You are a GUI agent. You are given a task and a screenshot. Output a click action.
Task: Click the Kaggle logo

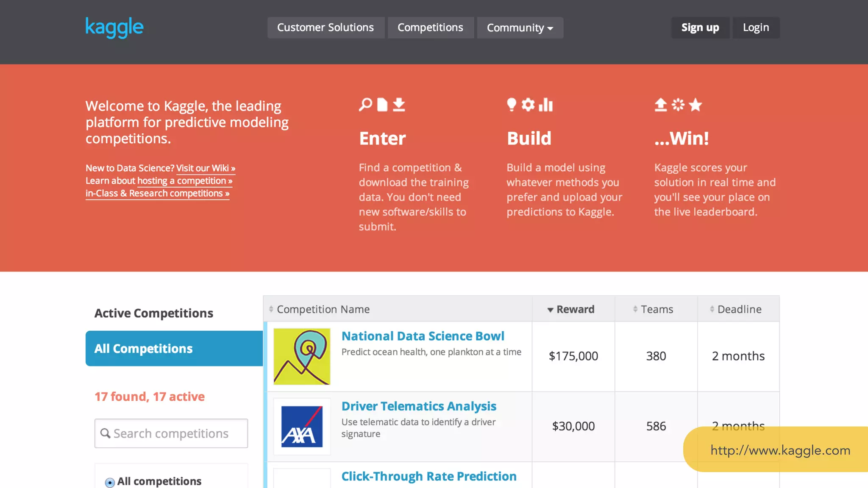114,28
